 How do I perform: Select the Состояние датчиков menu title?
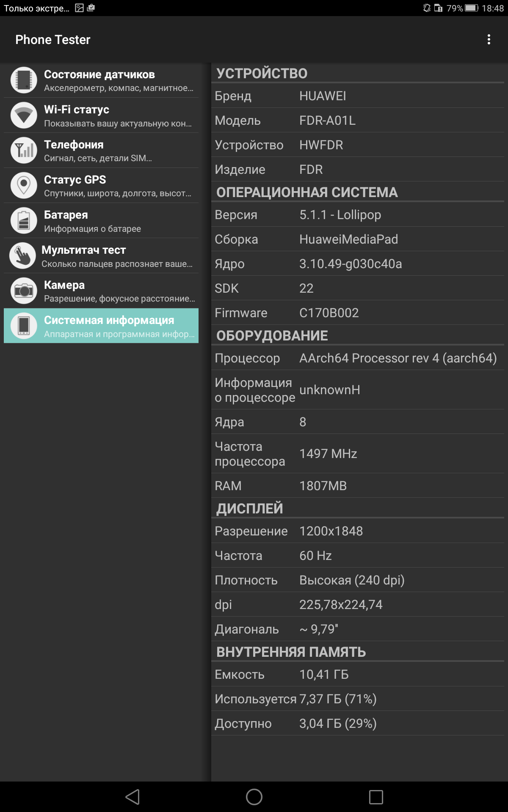pyautogui.click(x=99, y=74)
